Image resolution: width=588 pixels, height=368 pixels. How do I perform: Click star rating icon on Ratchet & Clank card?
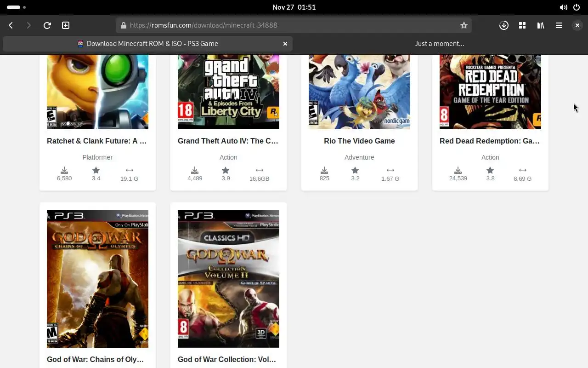click(96, 170)
